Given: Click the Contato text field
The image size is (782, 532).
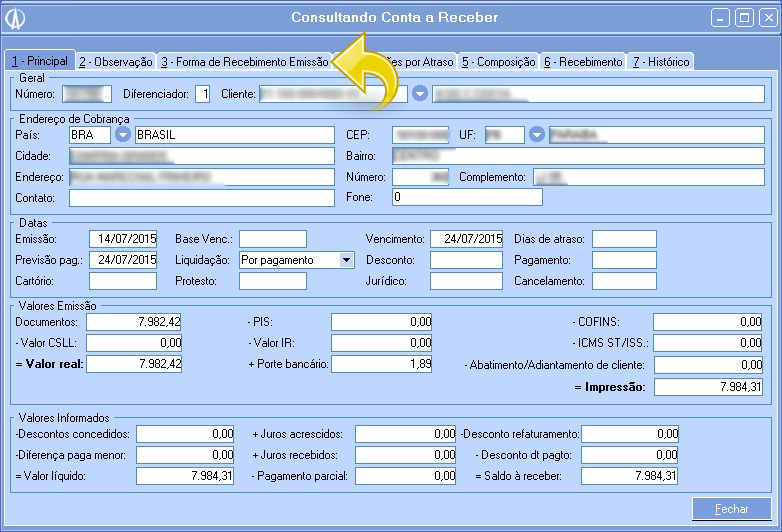Looking at the screenshot, I should [x=201, y=198].
